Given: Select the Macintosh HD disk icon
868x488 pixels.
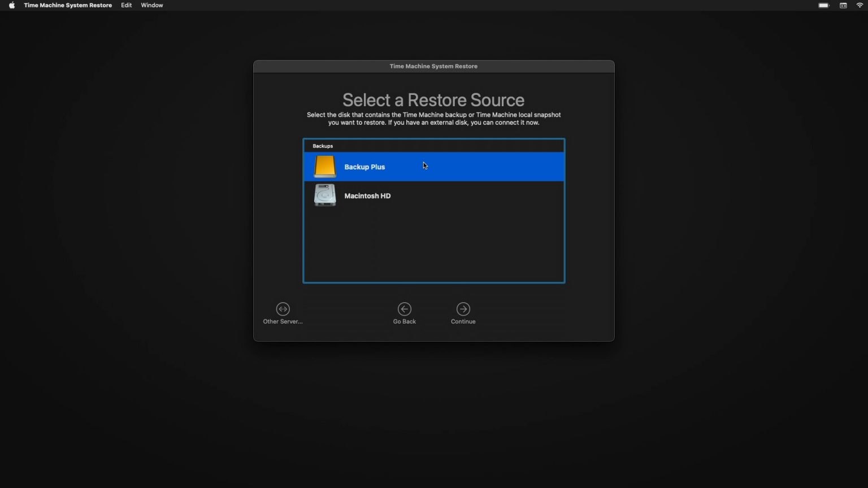Looking at the screenshot, I should (x=325, y=195).
